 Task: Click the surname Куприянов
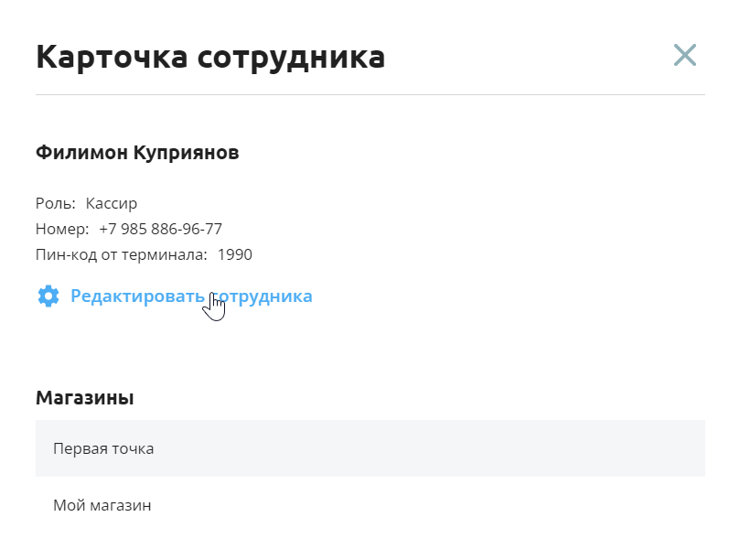coord(186,154)
